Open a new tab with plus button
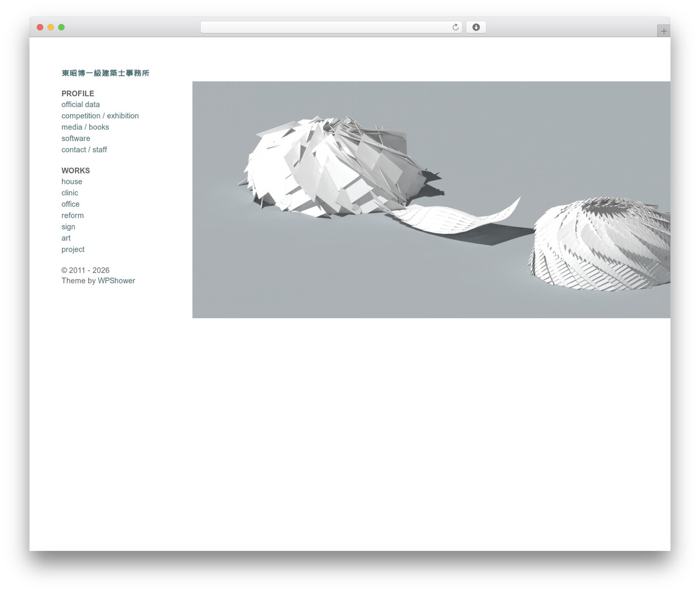700x593 pixels. coord(663,31)
